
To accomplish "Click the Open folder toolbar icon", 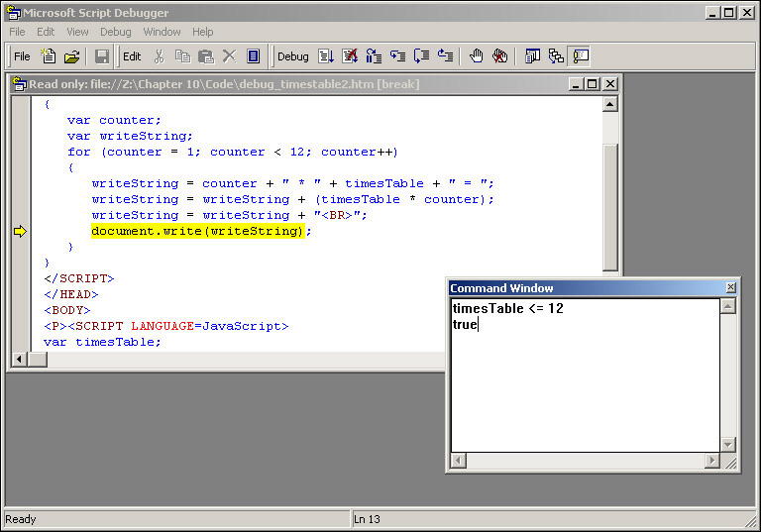I will tap(71, 56).
